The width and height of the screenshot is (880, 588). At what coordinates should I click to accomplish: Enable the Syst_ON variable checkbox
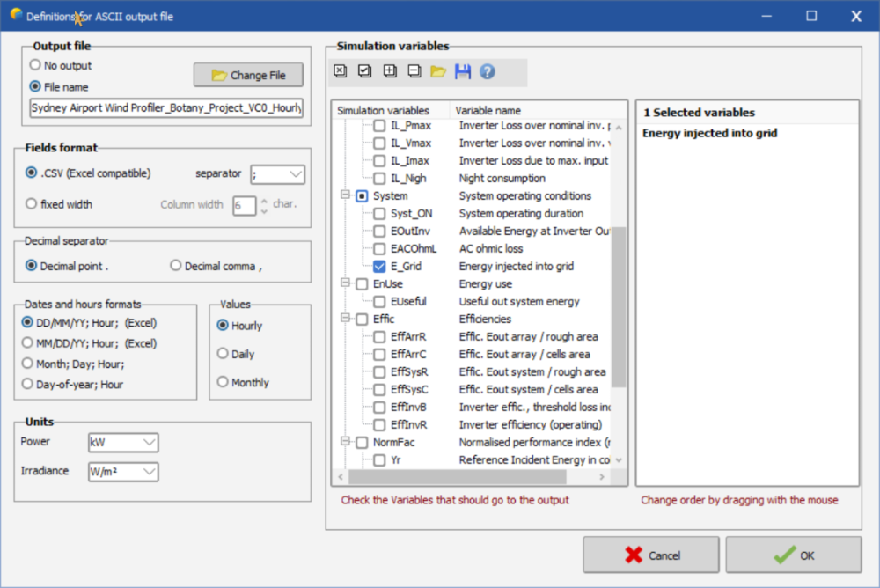point(379,213)
